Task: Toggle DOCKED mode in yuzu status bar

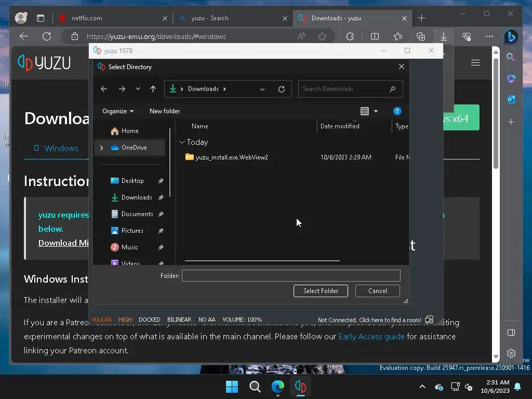Action: [x=149, y=320]
